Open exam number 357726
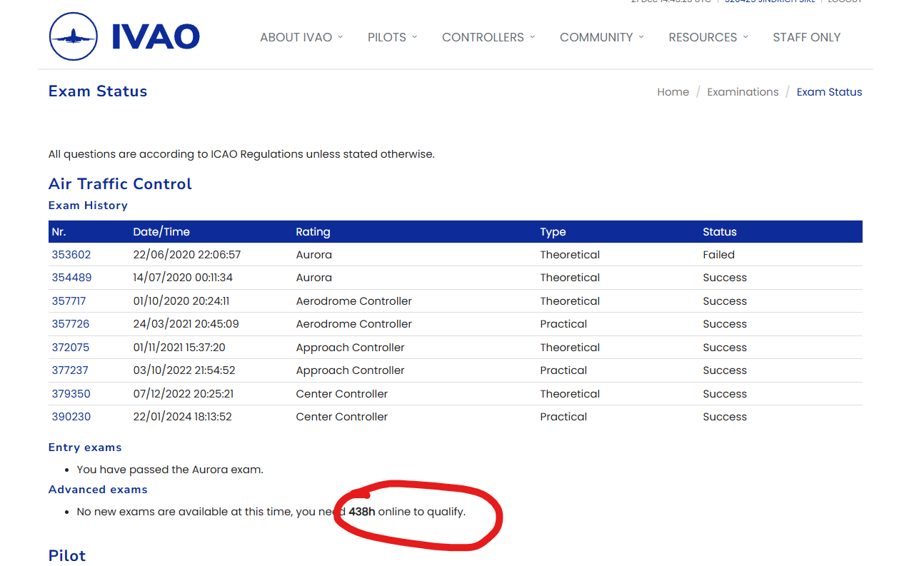The height and width of the screenshot is (566, 924). coord(71,324)
